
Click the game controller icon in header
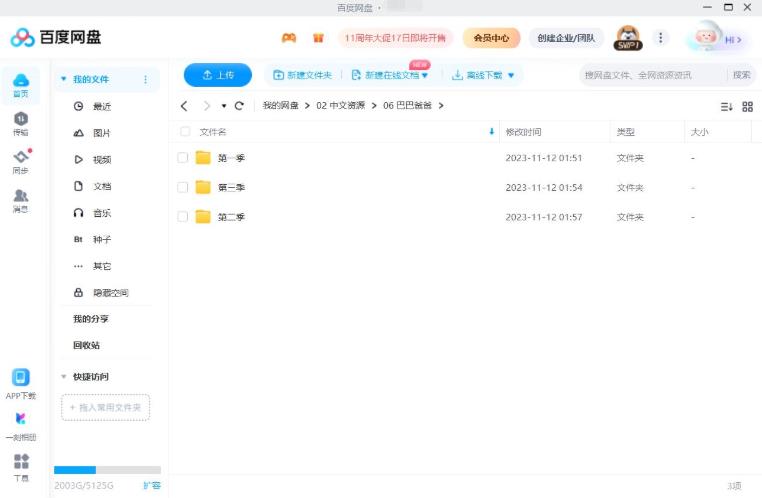coord(289,37)
